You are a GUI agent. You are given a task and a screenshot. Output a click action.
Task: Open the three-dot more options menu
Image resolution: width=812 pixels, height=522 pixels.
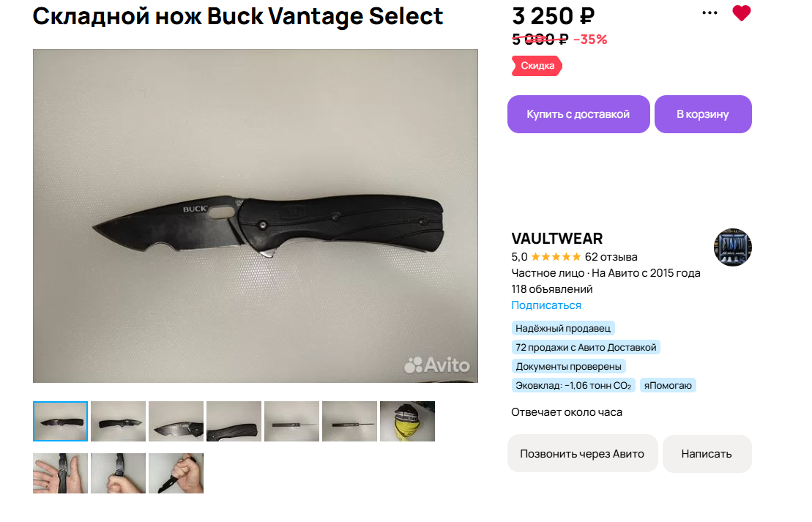(709, 13)
